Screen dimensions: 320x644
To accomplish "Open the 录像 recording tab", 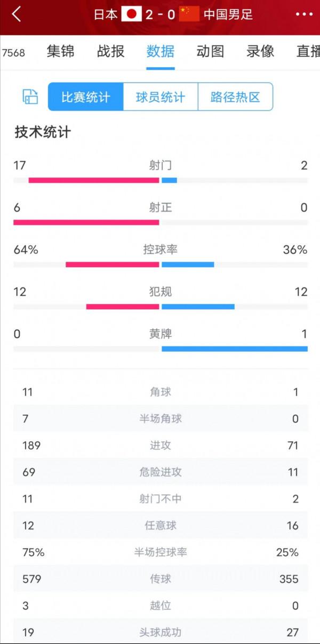I will [x=259, y=51].
